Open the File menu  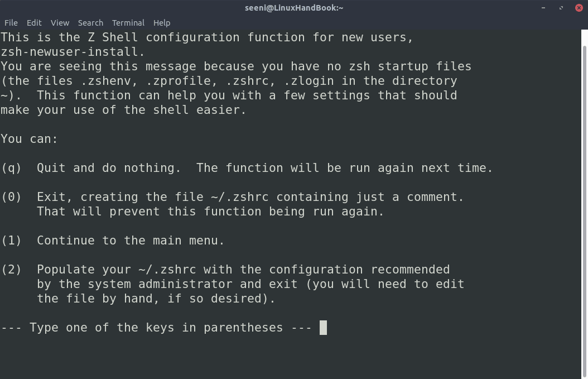(x=11, y=23)
